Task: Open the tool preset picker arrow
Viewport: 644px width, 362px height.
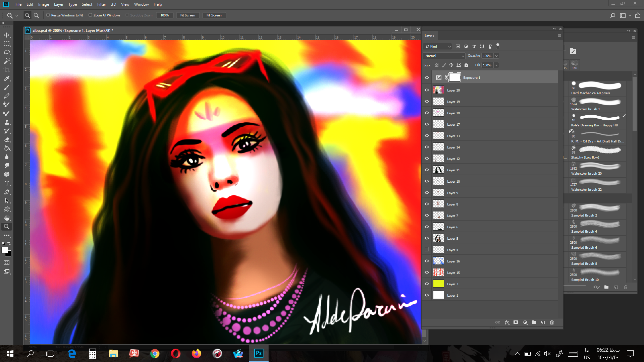Action: click(17, 16)
